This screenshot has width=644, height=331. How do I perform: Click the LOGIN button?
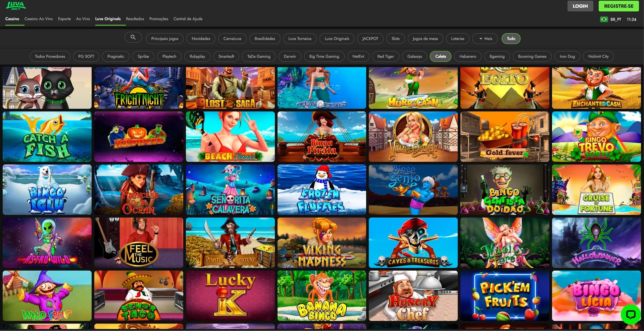(x=580, y=6)
